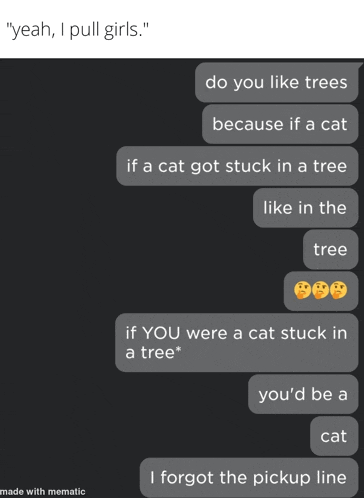
Task: Select the single-word "tree" message bubble
Action: pos(331,249)
